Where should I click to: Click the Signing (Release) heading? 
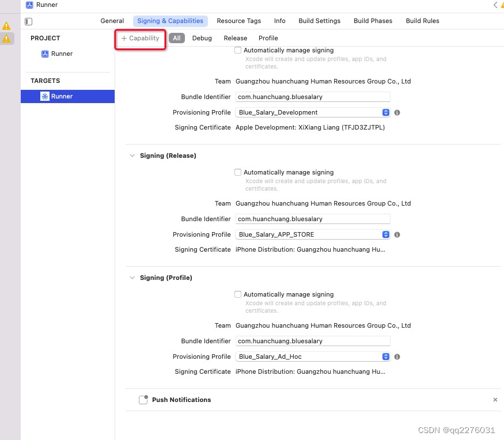pyautogui.click(x=168, y=155)
